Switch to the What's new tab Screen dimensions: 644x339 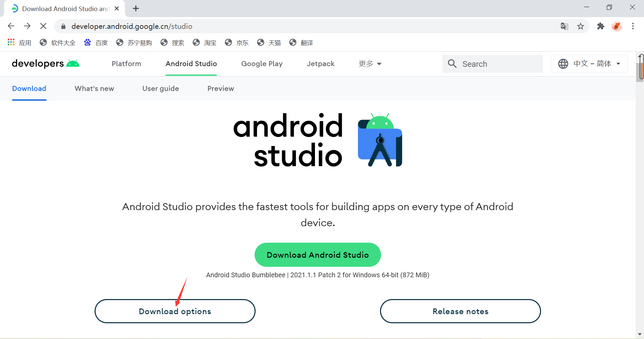coord(94,89)
